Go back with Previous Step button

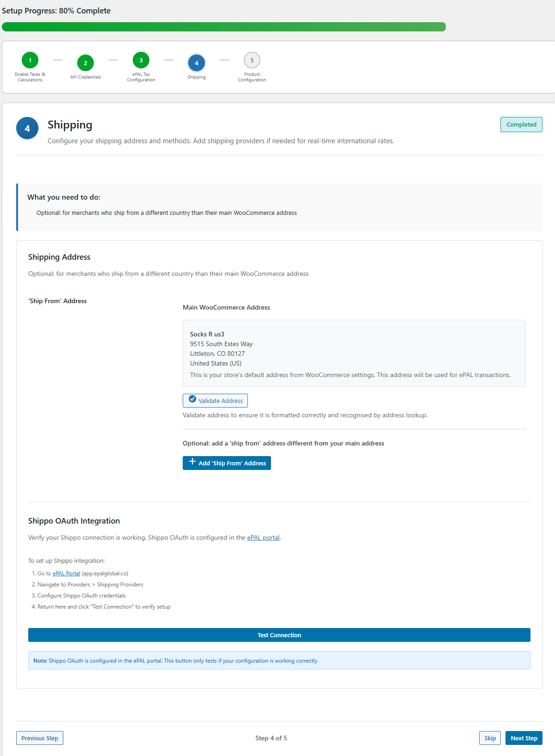40,738
